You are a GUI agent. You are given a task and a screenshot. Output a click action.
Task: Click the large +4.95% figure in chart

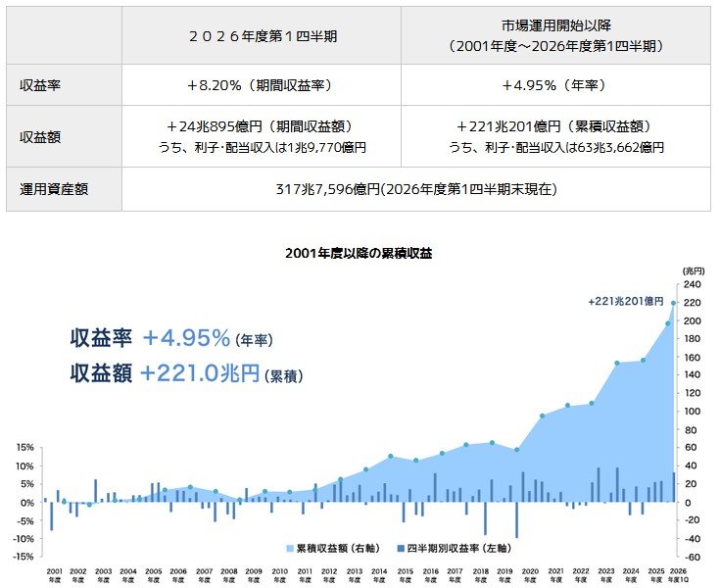coord(186,338)
